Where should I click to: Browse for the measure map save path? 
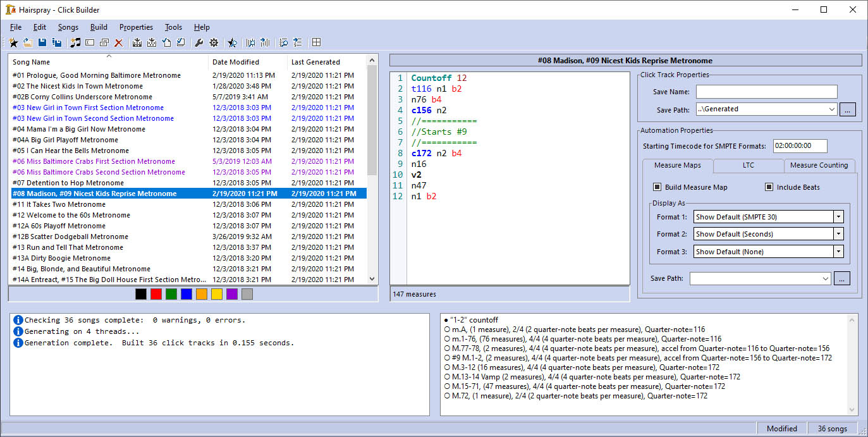pos(842,278)
